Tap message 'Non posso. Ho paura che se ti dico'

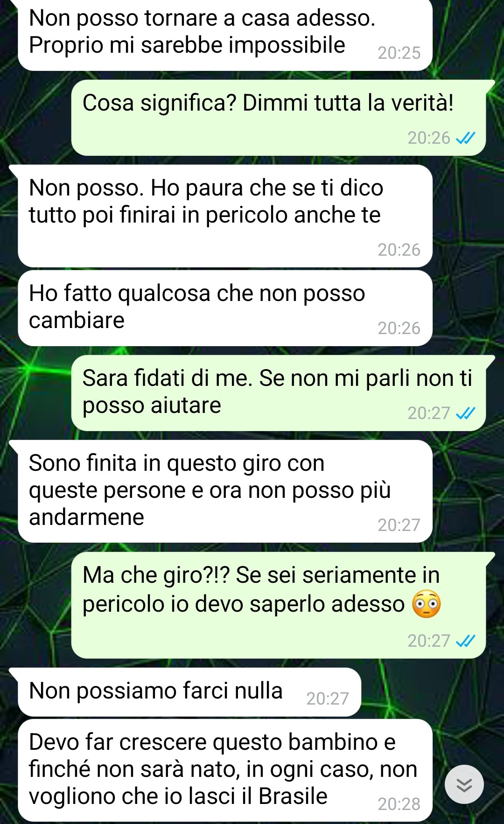(225, 216)
